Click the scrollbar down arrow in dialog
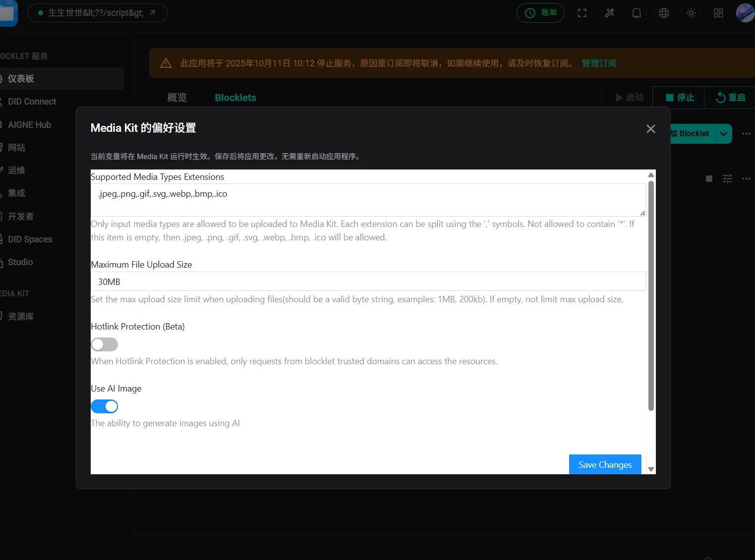755x560 pixels. 651,469
